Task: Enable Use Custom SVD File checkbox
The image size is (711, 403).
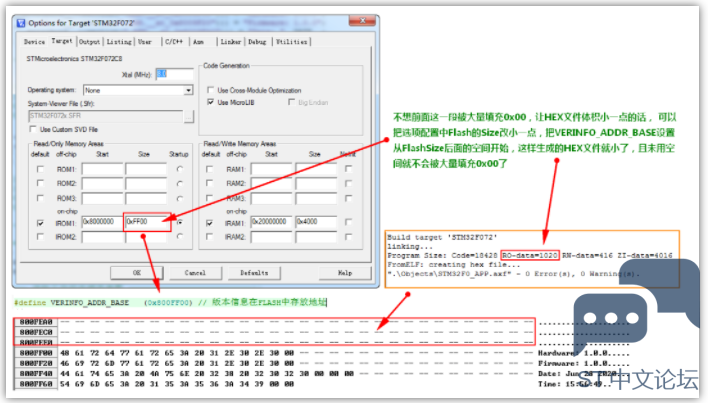Action: click(x=33, y=129)
